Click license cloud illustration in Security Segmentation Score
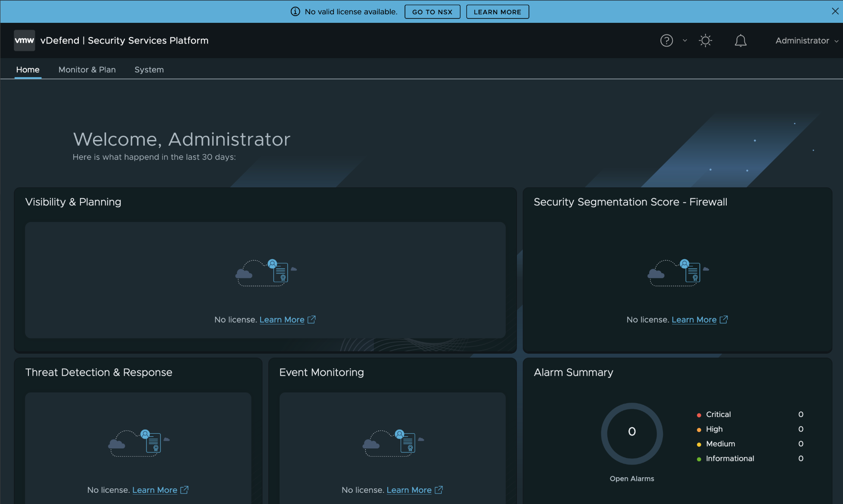The width and height of the screenshot is (843, 504). [678, 273]
